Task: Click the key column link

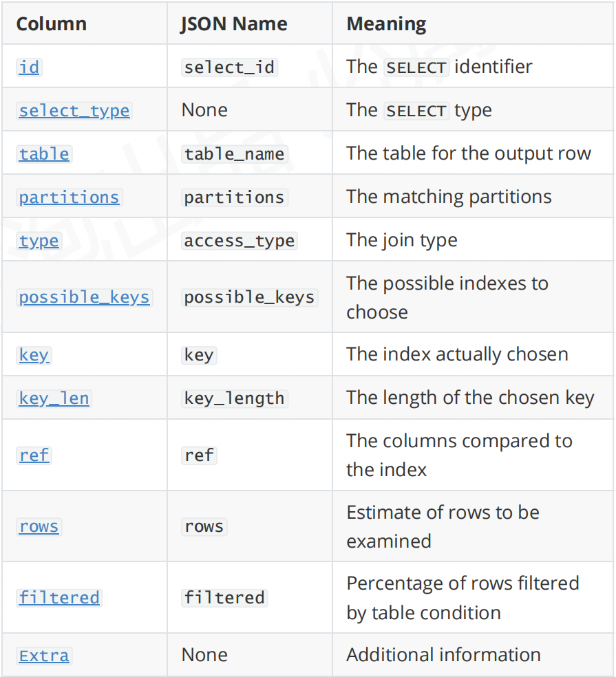Action: pyautogui.click(x=34, y=355)
